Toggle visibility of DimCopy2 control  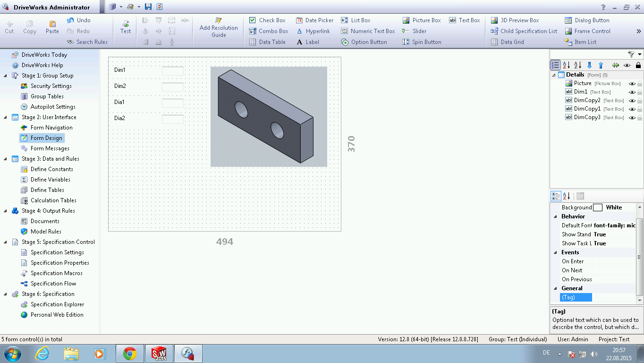coord(632,101)
